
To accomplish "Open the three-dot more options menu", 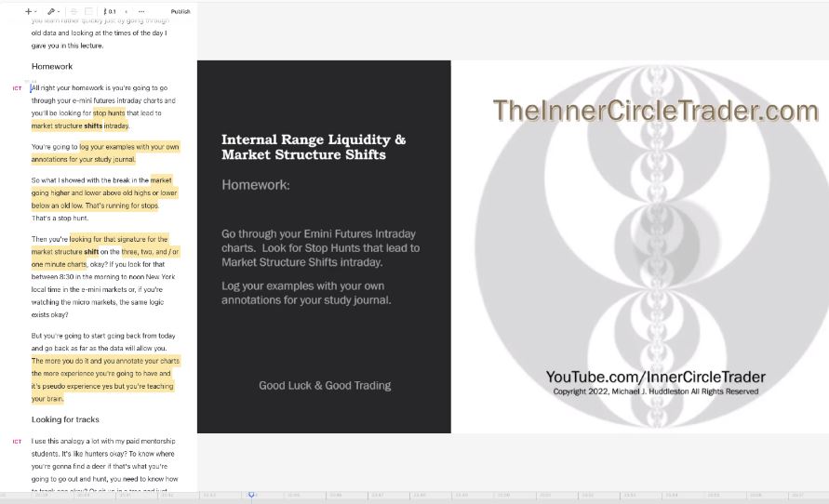I will coord(141,11).
